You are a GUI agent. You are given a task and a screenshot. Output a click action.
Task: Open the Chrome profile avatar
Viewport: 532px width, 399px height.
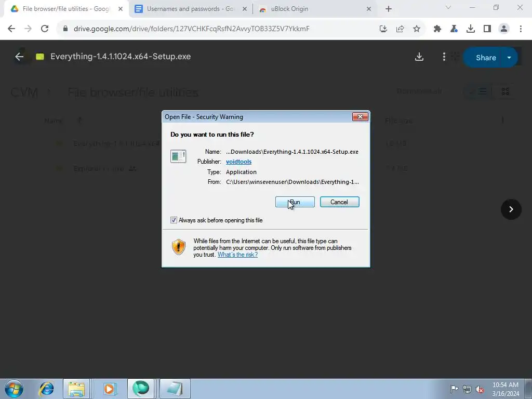click(504, 29)
